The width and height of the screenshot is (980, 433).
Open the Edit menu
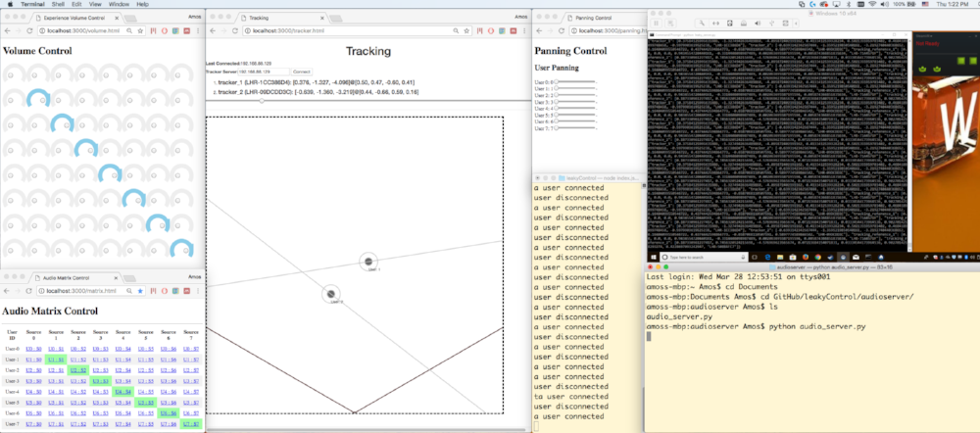pos(76,4)
